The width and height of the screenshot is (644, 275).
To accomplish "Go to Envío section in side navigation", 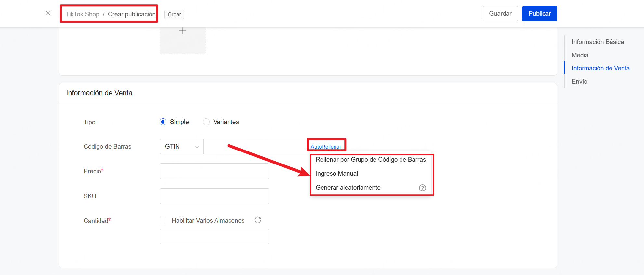I will (579, 81).
